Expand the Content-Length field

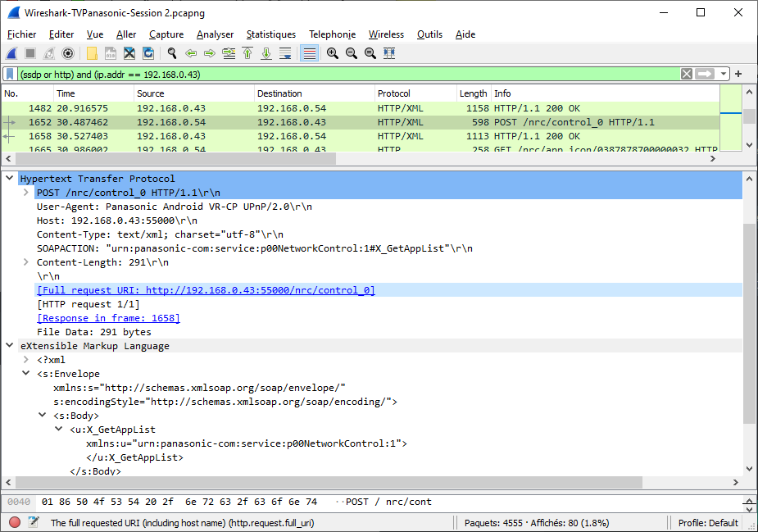26,261
